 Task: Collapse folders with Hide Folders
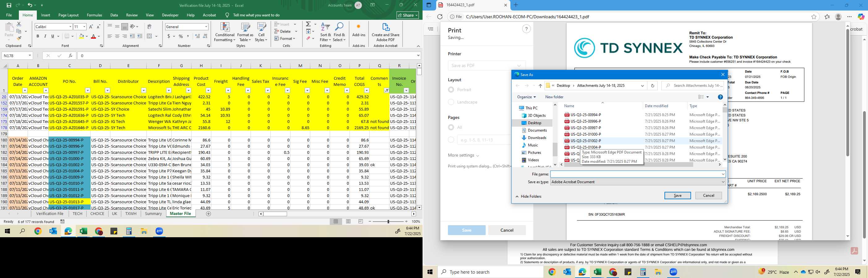(528, 196)
